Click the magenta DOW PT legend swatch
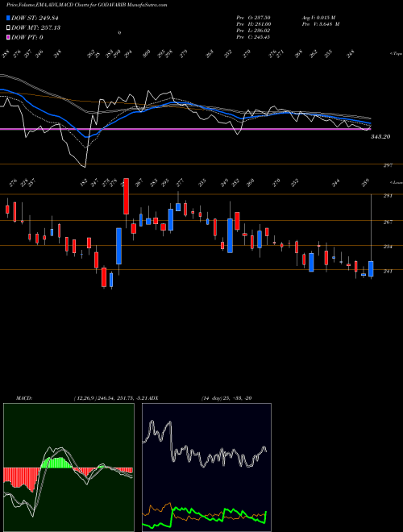 [8, 37]
